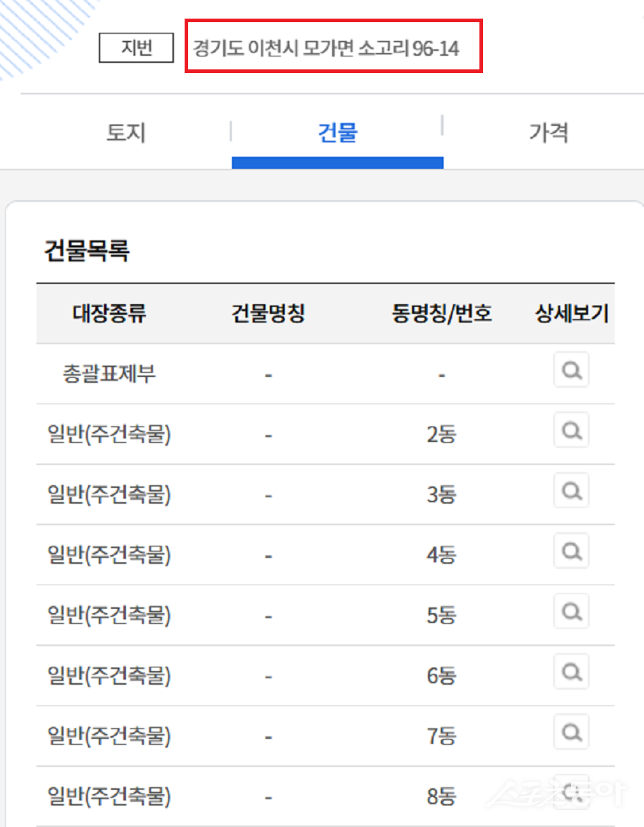Image resolution: width=644 pixels, height=827 pixels.
Task: Click the address field showing 소고리 96-14
Action: (326, 49)
